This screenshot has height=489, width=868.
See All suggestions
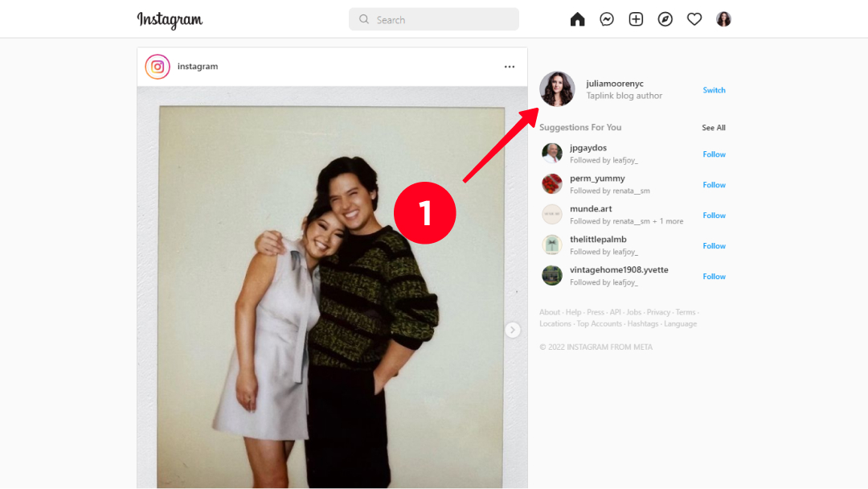coord(714,128)
